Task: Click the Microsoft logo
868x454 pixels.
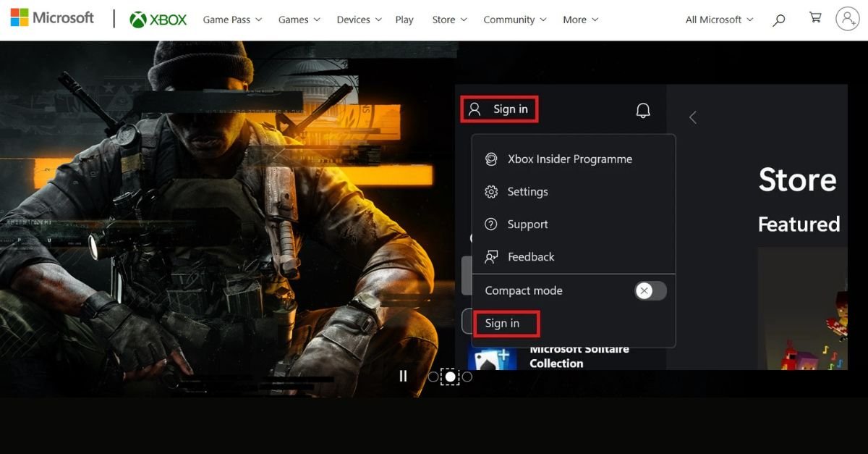Action: coord(52,18)
